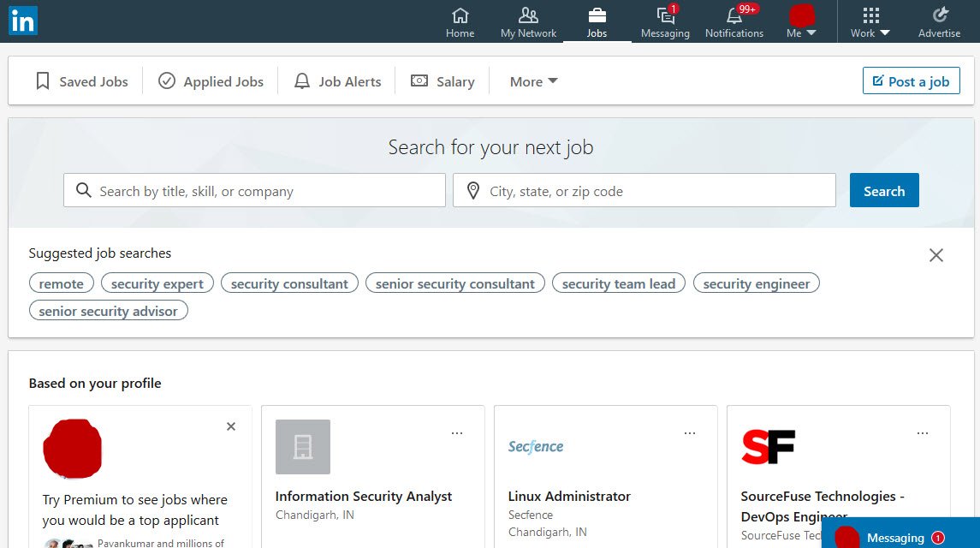Image resolution: width=980 pixels, height=548 pixels.
Task: Dismiss the Suggested job searches panel
Action: [936, 255]
